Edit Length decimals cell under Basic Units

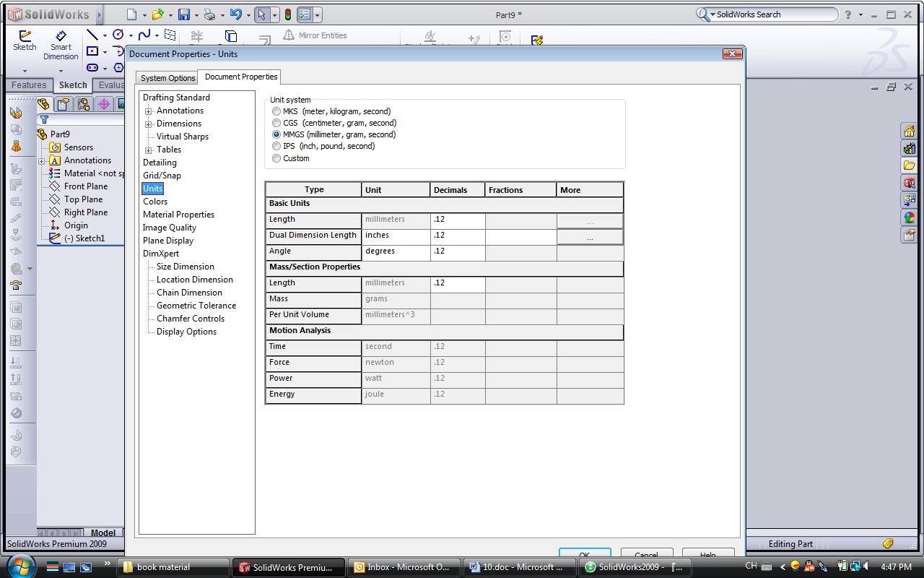point(458,220)
